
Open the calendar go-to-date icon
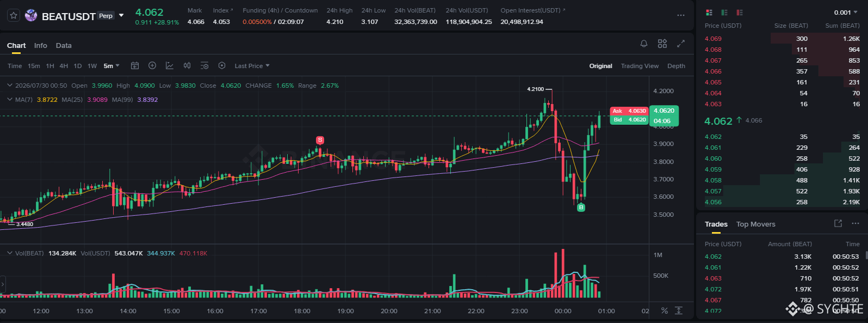pos(135,65)
